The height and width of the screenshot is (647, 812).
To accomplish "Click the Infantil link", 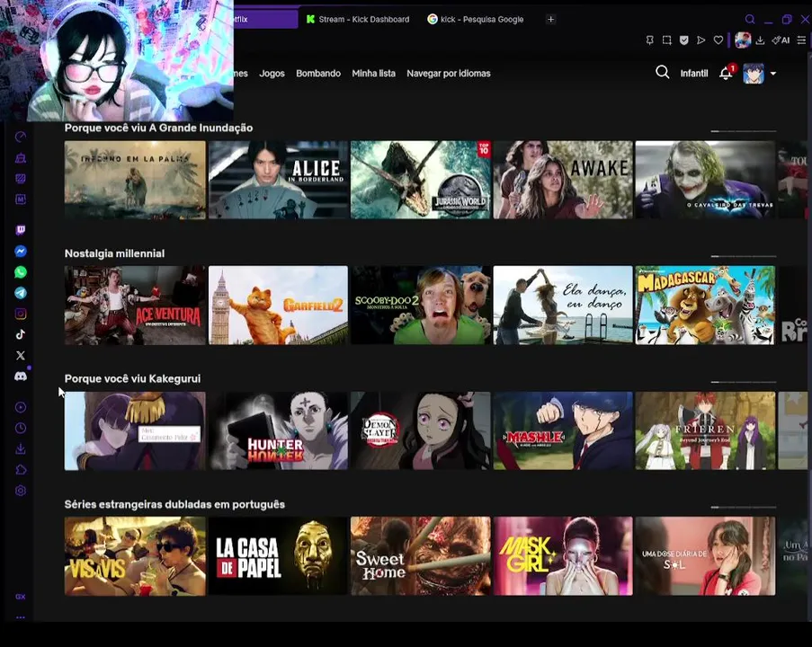I will tap(694, 74).
